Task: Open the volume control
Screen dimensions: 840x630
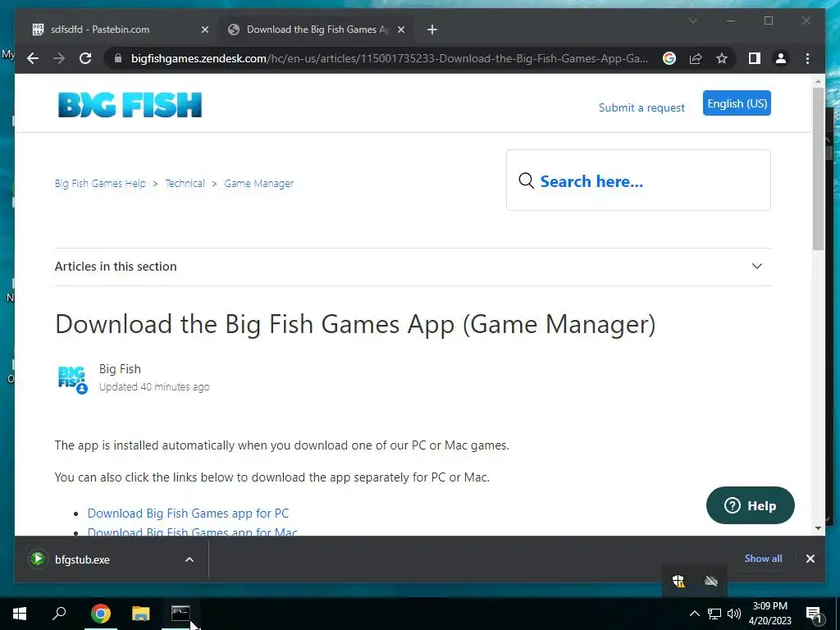Action: 734,614
